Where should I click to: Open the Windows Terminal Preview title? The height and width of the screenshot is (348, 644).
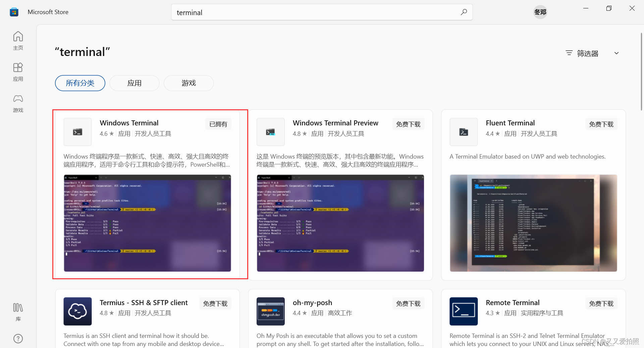[335, 123]
